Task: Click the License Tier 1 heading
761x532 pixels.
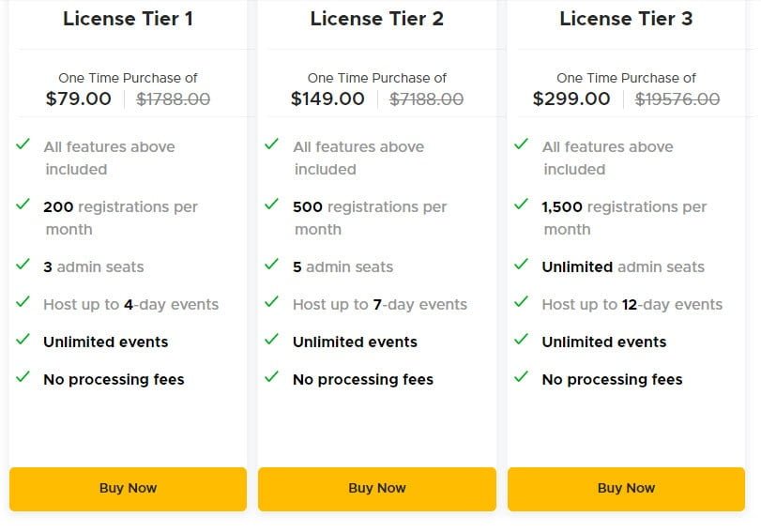Action: [x=128, y=19]
